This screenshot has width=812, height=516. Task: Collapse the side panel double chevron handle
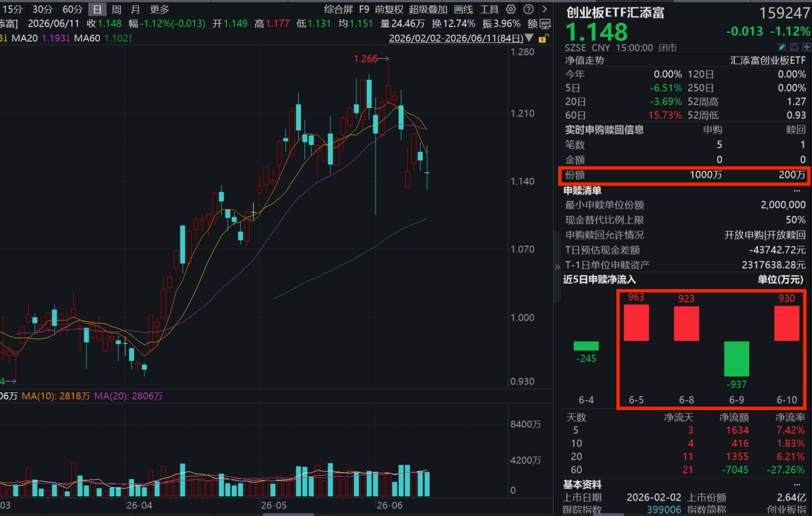[558, 267]
